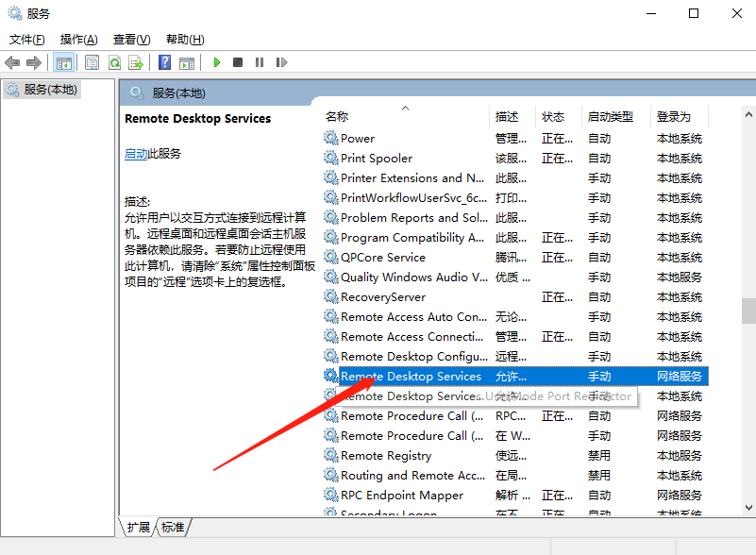Click the Back arrow in toolbar
This screenshot has width=756, height=555.
pyautogui.click(x=12, y=62)
